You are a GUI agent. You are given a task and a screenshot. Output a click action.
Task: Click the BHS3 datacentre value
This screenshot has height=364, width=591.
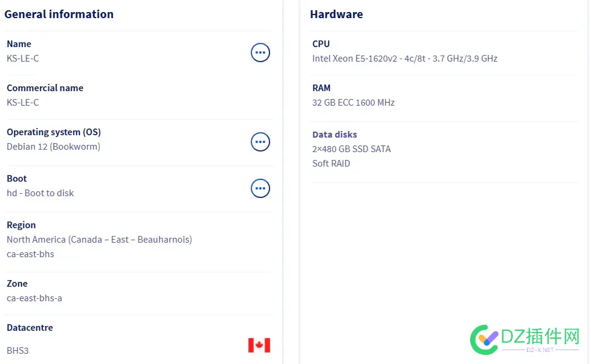(x=18, y=350)
